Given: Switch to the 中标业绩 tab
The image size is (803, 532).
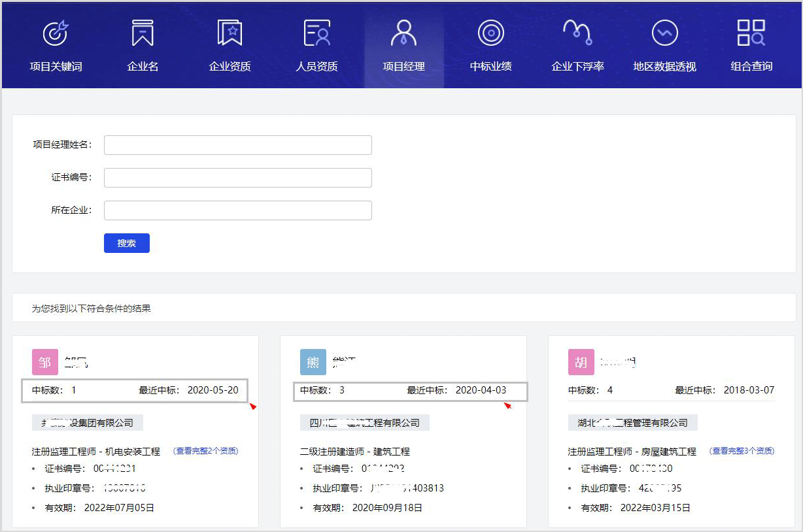Looking at the screenshot, I should pyautogui.click(x=491, y=46).
